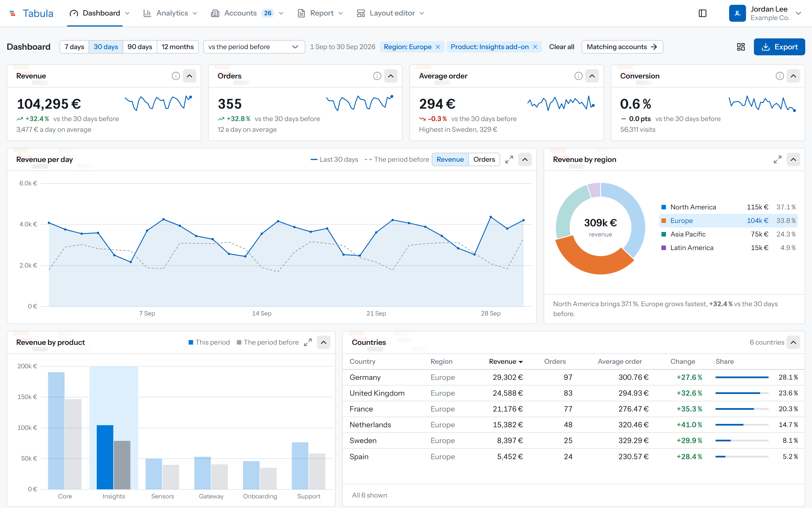The width and height of the screenshot is (812, 508).
Task: Click the Germany row in Countries
Action: click(573, 377)
